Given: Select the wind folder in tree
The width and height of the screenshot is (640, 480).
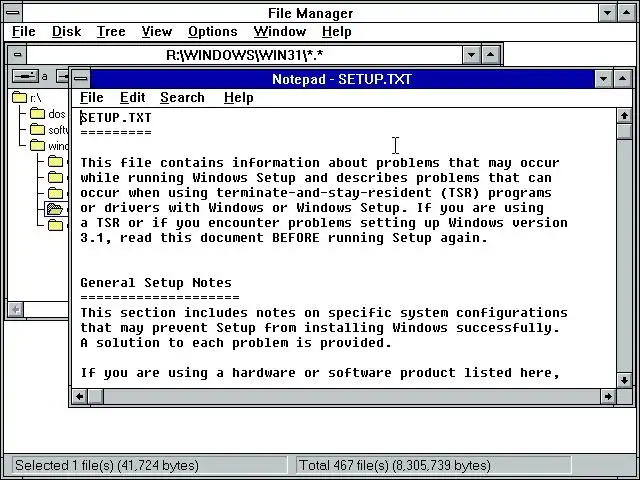Looking at the screenshot, I should coord(38,145).
